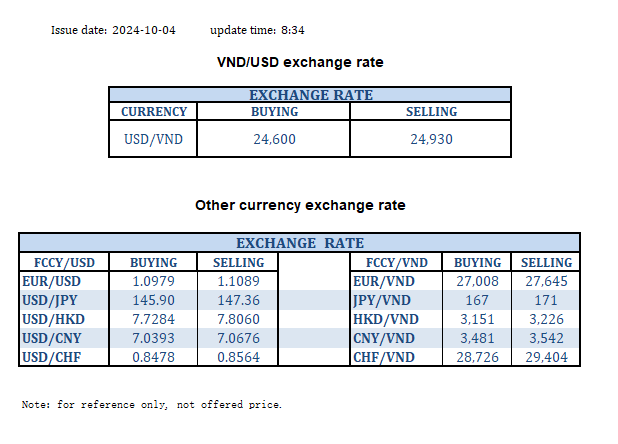
Task: Click the USD/VND buying rate 24,600
Action: (x=274, y=139)
